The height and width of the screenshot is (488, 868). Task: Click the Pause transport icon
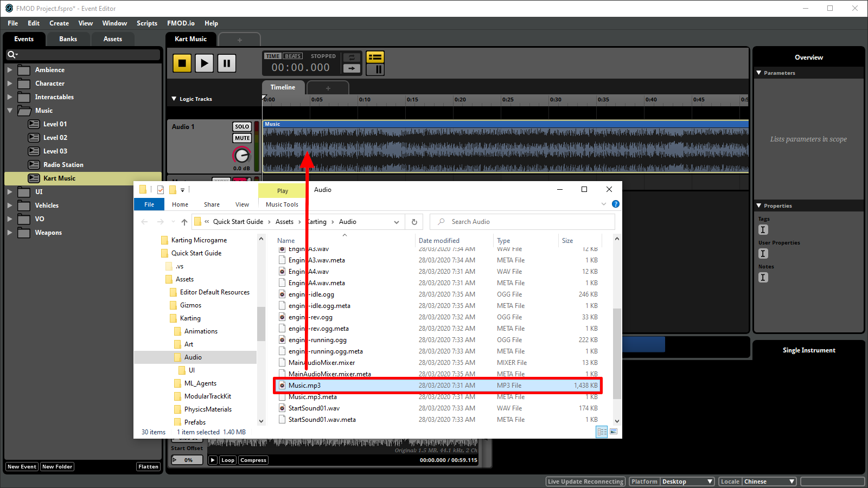[x=226, y=63]
